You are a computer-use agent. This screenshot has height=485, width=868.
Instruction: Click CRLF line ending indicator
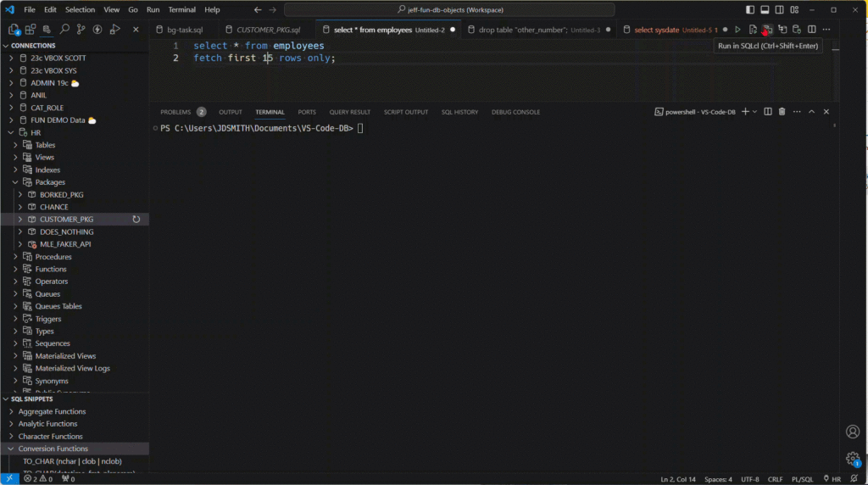point(775,479)
